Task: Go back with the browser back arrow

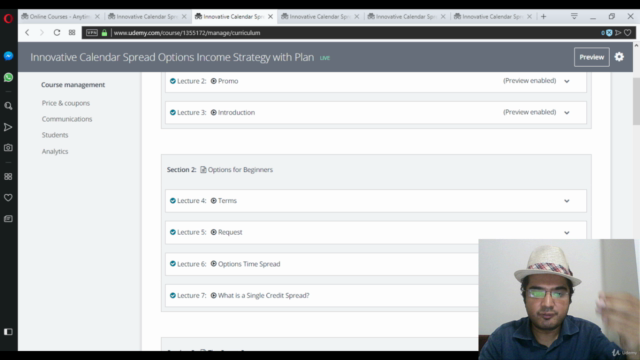Action: [x=27, y=33]
